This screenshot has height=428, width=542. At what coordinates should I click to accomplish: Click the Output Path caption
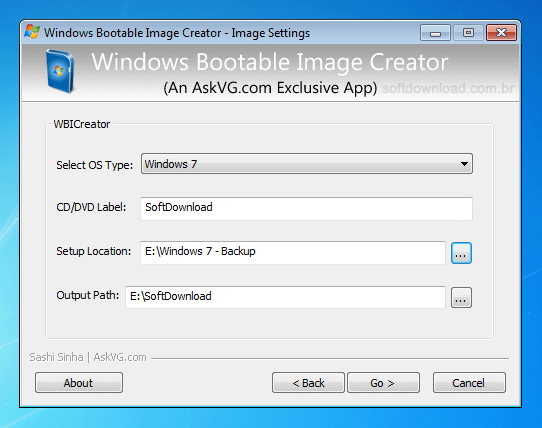click(87, 295)
